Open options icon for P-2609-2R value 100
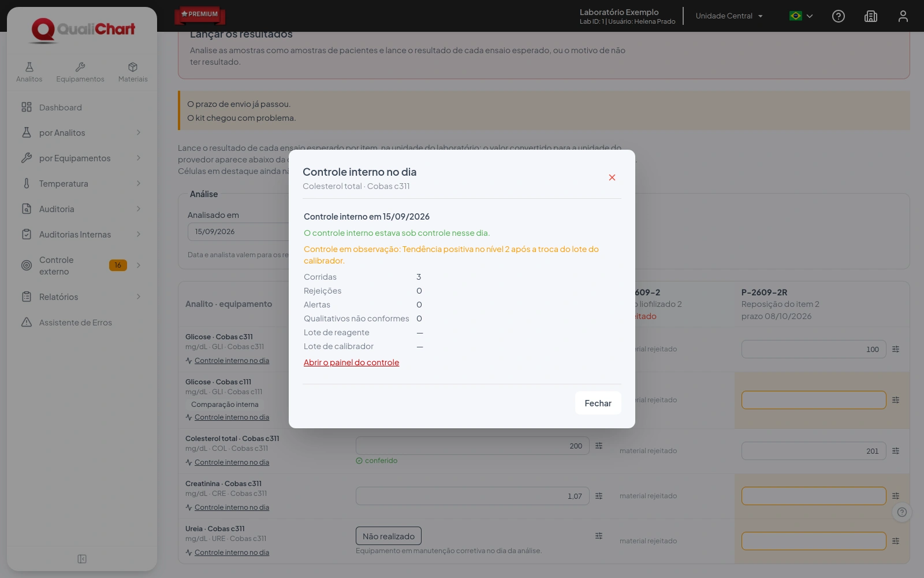The height and width of the screenshot is (578, 924). (x=896, y=349)
